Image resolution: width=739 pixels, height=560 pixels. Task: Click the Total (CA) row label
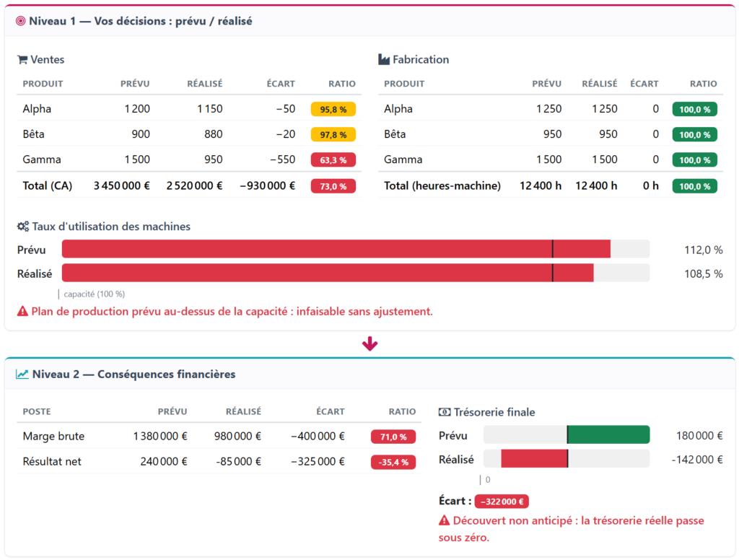coord(48,185)
